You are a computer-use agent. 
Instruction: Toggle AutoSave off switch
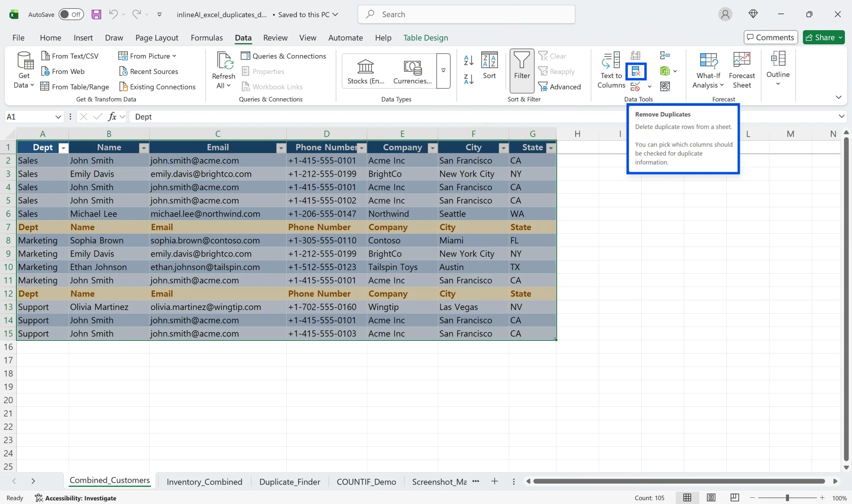pyautogui.click(x=71, y=14)
